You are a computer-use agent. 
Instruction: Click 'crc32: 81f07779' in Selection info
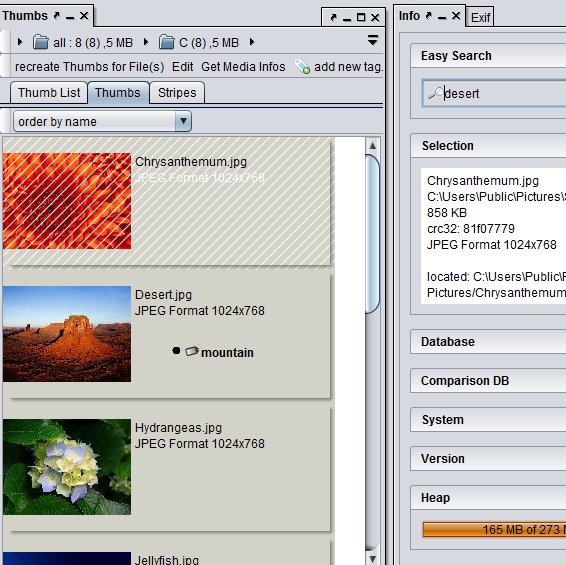[x=471, y=229]
